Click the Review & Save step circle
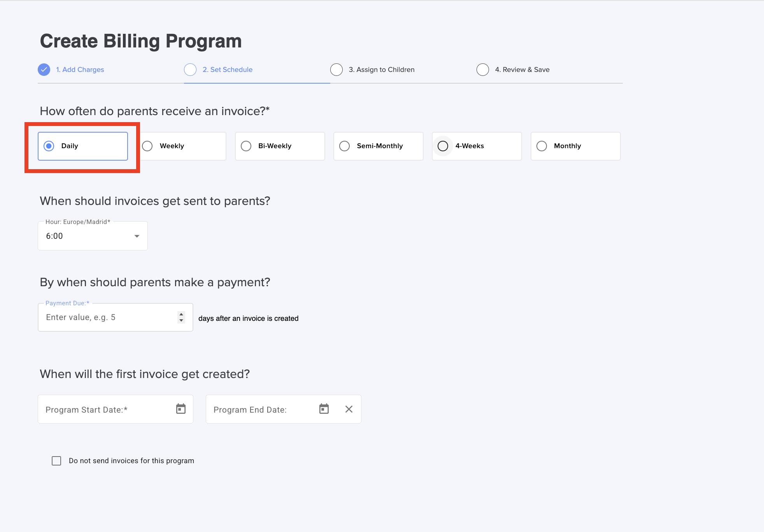 (x=483, y=70)
